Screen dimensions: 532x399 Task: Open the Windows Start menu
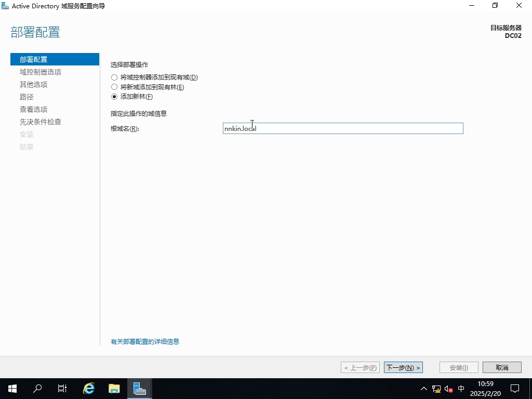pyautogui.click(x=12, y=388)
